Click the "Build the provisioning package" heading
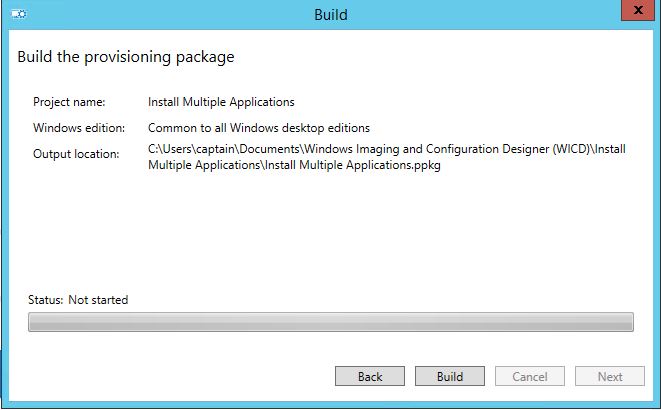 pyautogui.click(x=126, y=57)
